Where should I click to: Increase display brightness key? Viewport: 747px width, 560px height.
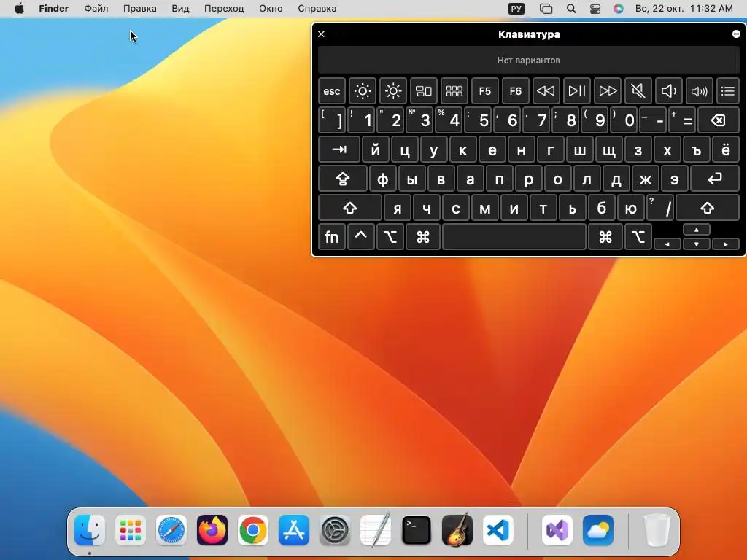click(x=393, y=91)
